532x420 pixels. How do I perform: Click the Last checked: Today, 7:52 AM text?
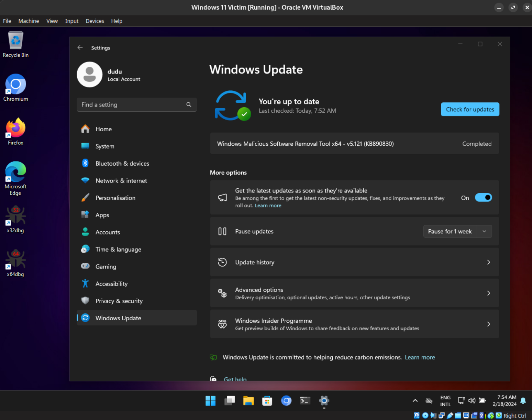[x=297, y=111]
